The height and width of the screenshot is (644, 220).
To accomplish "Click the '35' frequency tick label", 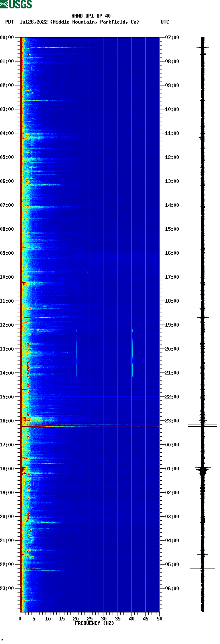I will (x=118, y=619).
